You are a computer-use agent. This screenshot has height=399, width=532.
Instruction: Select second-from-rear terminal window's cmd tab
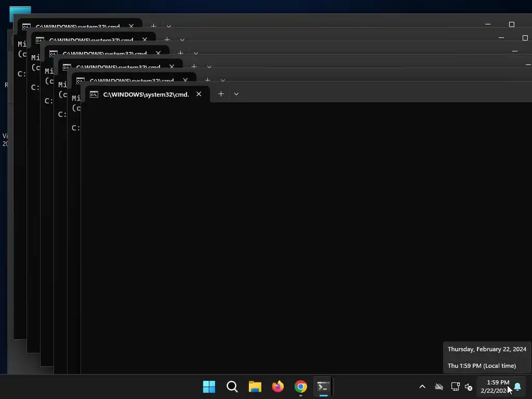(94, 37)
